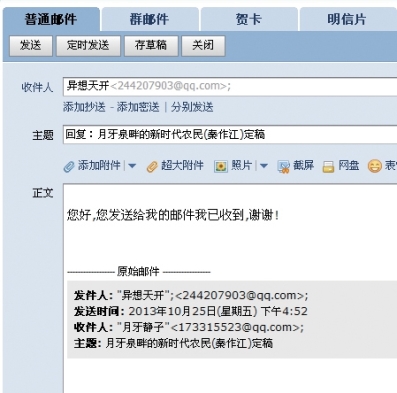This screenshot has width=397, height=393.
Task: Click the 添加抄送 link
Action: pos(84,107)
